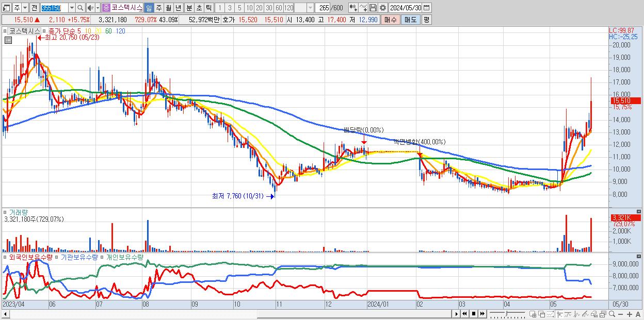The width and height of the screenshot is (644, 320).
Task: Click the pencil line drawing icon
Action: (x=585, y=314)
